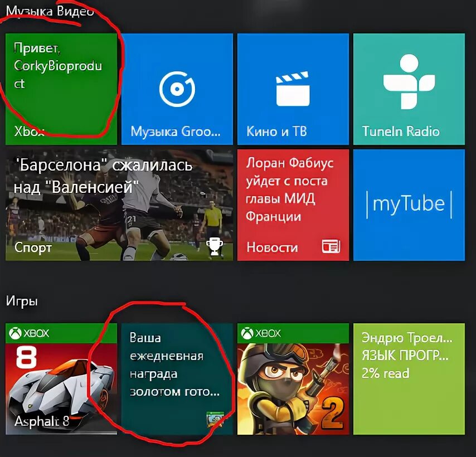Click the trophy icon on Спорт tile
This screenshot has height=457, width=476.
point(215,246)
